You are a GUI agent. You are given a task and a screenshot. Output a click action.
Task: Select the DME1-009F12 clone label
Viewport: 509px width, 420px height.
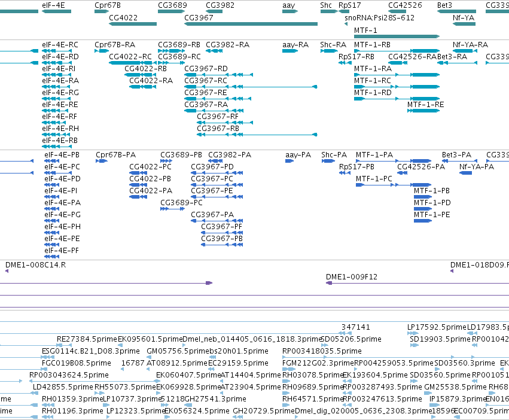pyautogui.click(x=352, y=277)
